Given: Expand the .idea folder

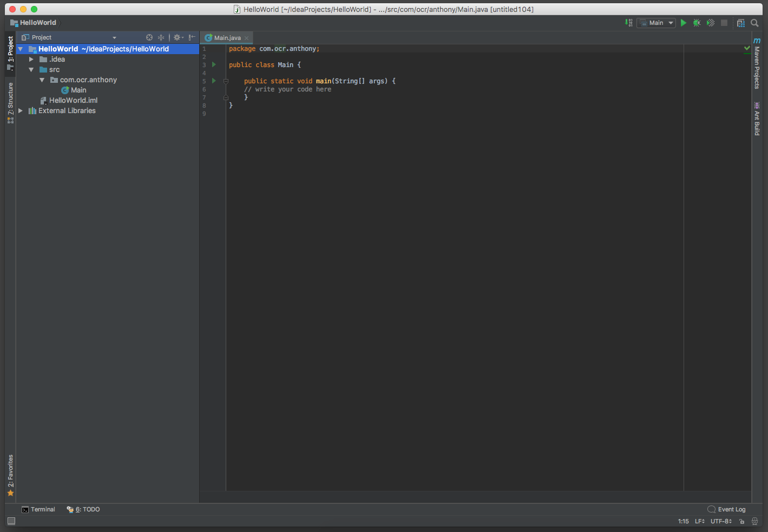Looking at the screenshot, I should pyautogui.click(x=31, y=59).
